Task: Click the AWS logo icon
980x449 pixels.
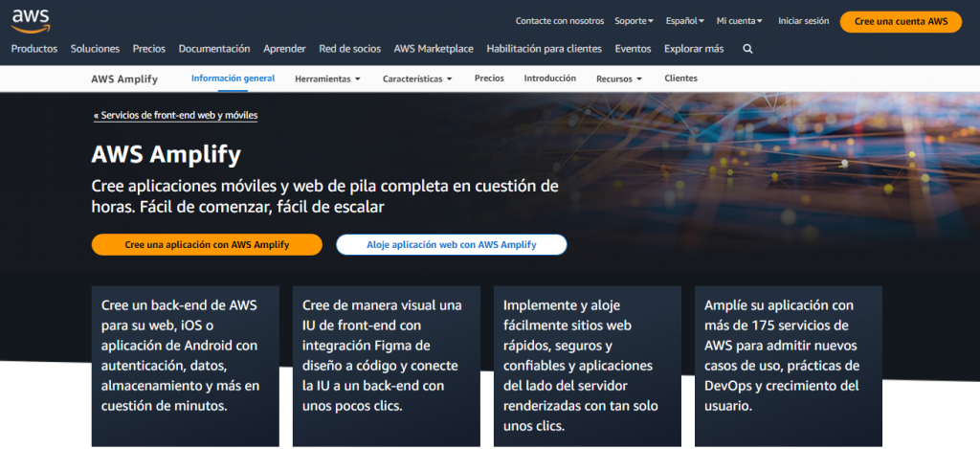Action: [31, 18]
